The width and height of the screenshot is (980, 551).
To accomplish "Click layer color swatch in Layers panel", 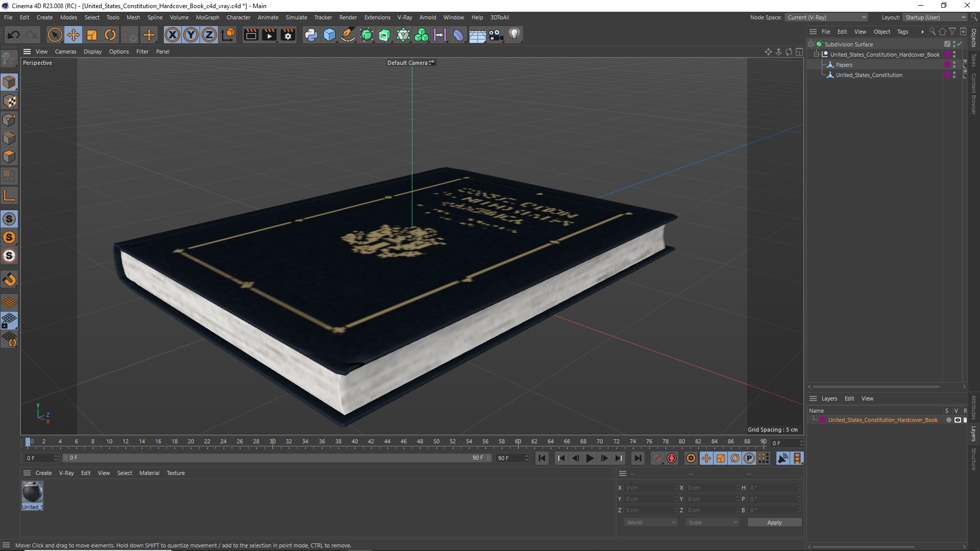I will pos(822,420).
